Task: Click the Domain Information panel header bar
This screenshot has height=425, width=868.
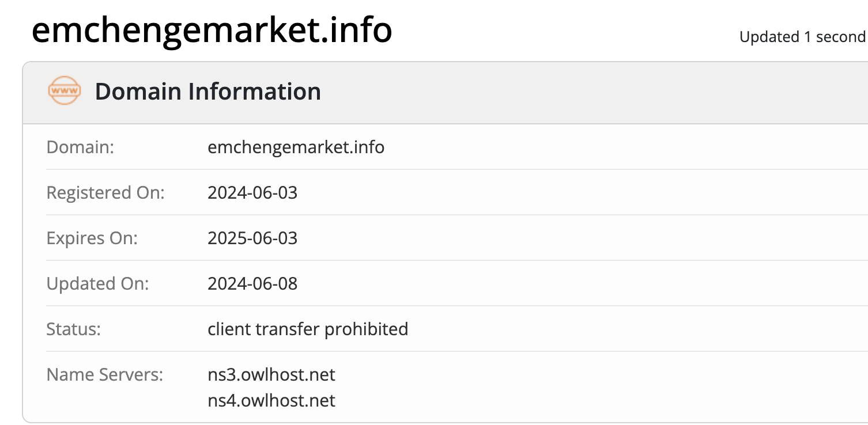Action: 446,92
